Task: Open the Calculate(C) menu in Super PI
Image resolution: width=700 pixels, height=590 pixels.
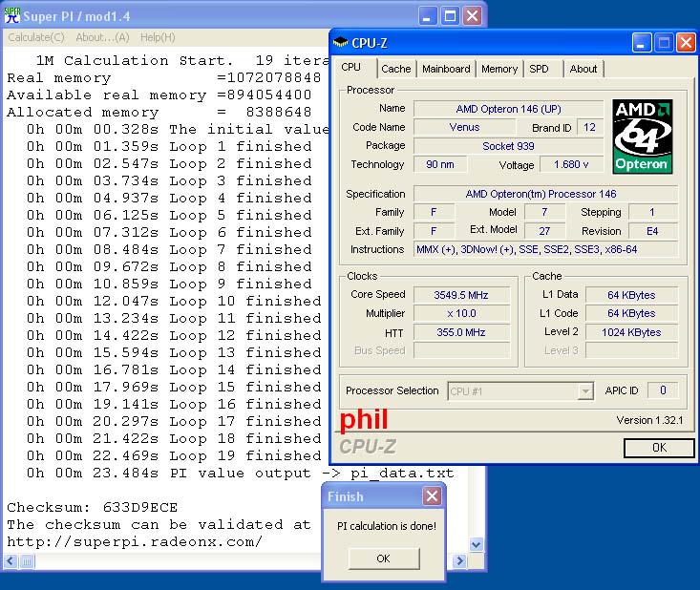Action: [x=36, y=37]
